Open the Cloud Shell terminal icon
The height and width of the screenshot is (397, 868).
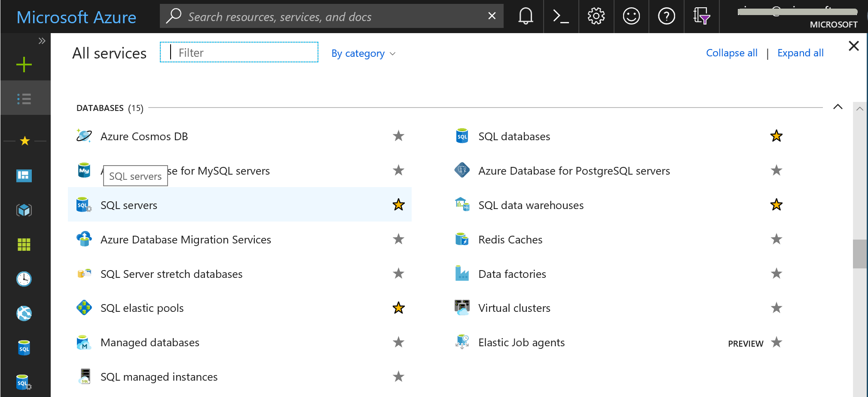coord(561,17)
